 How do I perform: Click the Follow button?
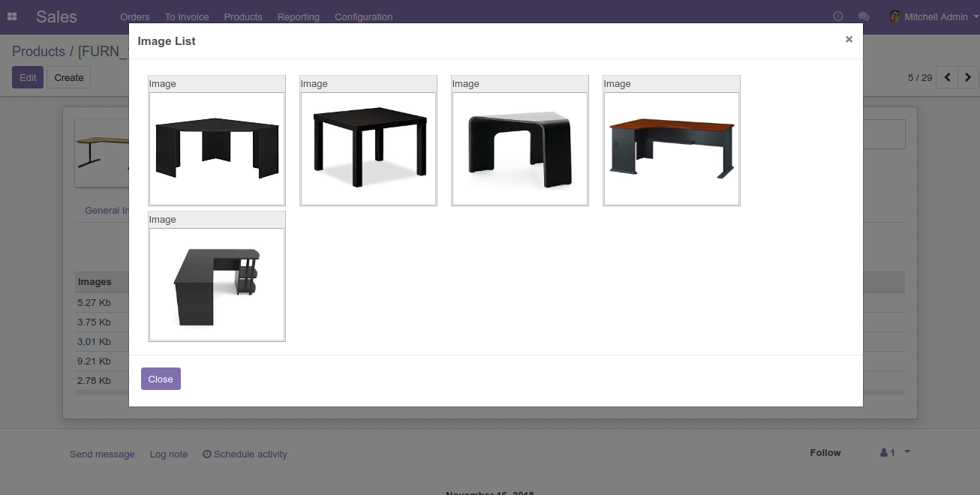(x=825, y=453)
